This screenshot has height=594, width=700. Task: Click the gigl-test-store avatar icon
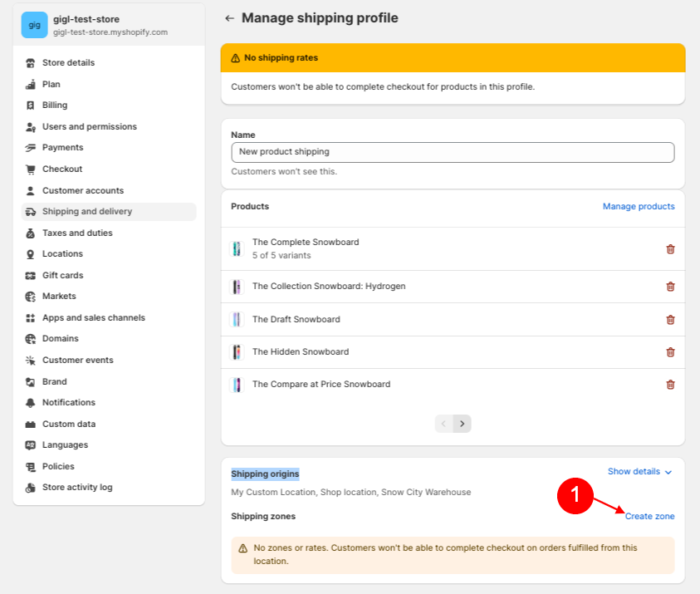(x=34, y=25)
